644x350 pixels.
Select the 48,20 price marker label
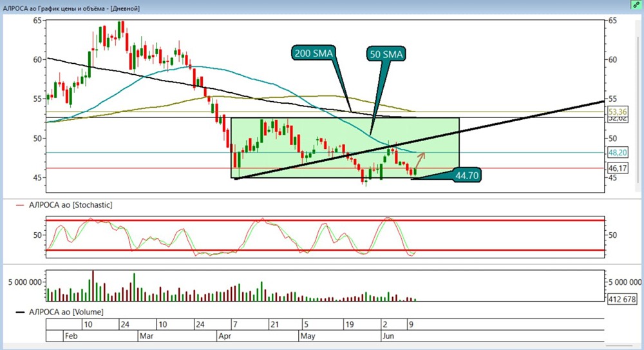point(618,153)
